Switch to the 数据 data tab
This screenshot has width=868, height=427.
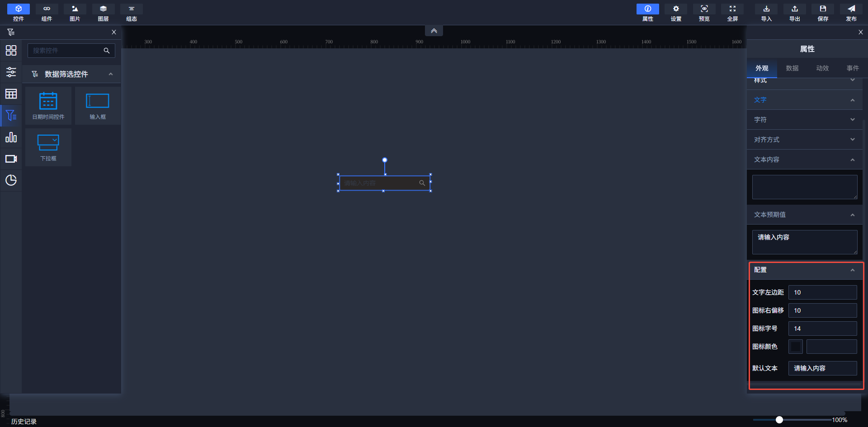(792, 68)
